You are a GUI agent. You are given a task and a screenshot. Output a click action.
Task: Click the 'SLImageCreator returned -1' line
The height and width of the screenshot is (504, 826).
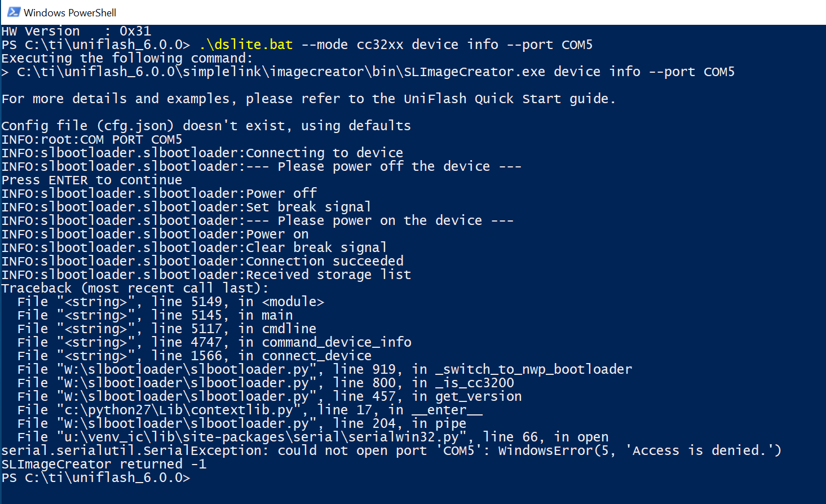(104, 464)
